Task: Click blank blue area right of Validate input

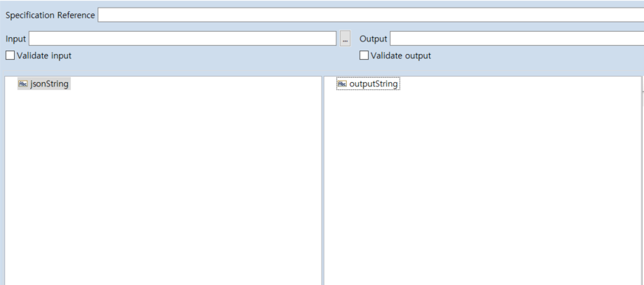Action: point(211,56)
